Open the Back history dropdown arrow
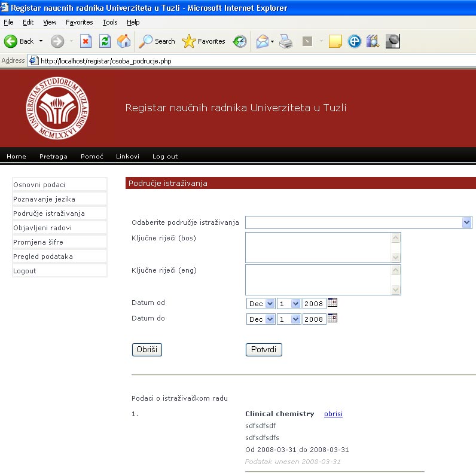The height and width of the screenshot is (476, 476). (41, 41)
